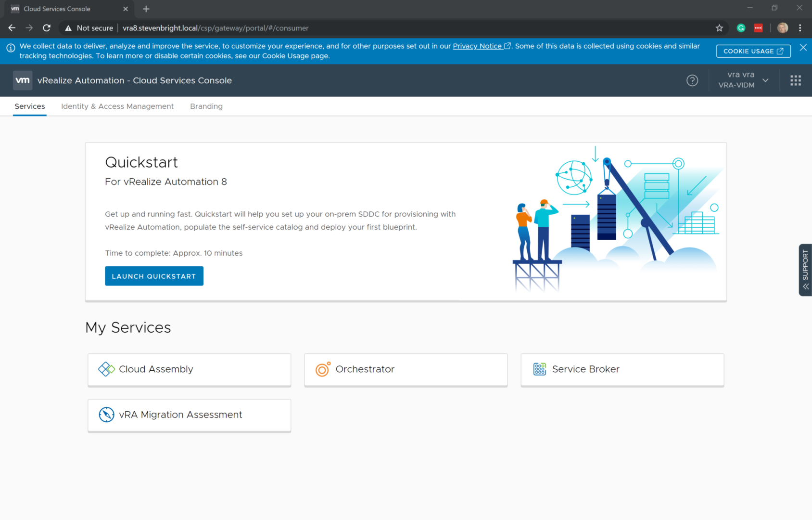Screen dimensions: 812x520
Task: Expand the vra vra user dropdown
Action: [765, 80]
